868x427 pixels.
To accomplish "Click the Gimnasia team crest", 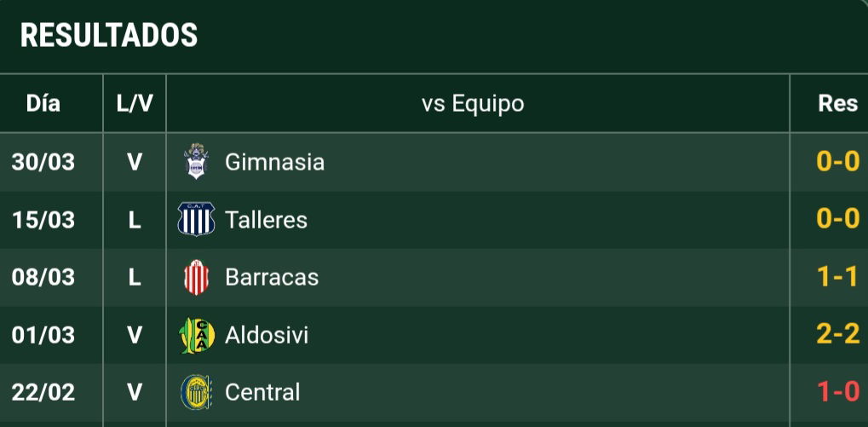I will click(x=196, y=161).
